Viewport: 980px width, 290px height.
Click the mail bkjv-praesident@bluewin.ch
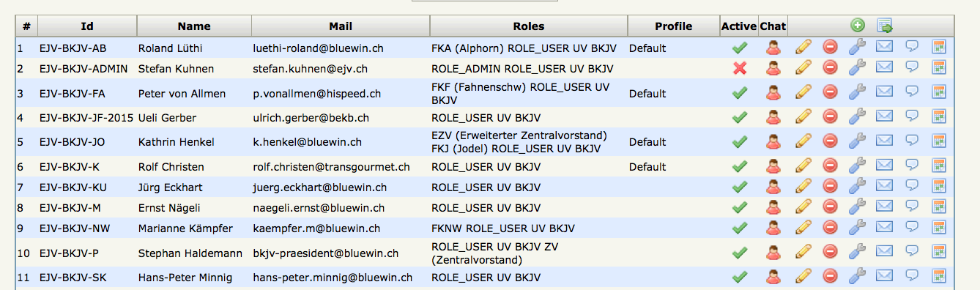[x=326, y=253]
